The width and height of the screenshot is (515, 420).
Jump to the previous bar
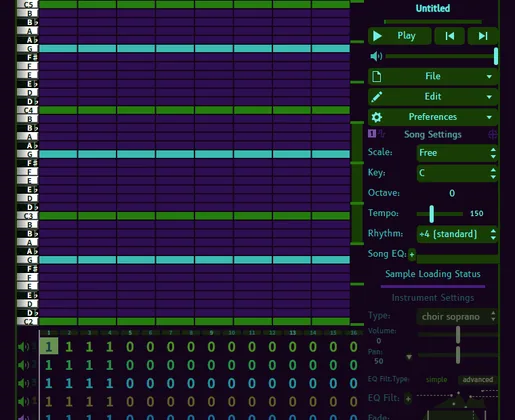coord(450,36)
